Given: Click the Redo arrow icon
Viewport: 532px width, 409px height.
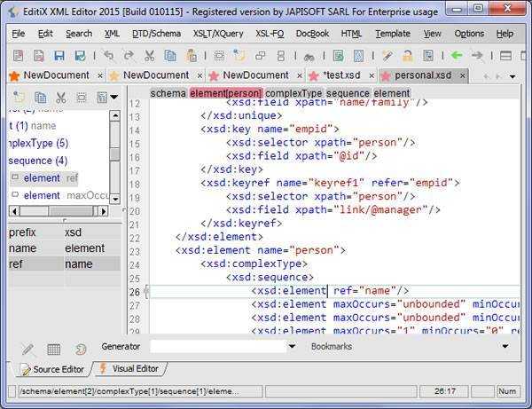Looking at the screenshot, I should (x=129, y=55).
